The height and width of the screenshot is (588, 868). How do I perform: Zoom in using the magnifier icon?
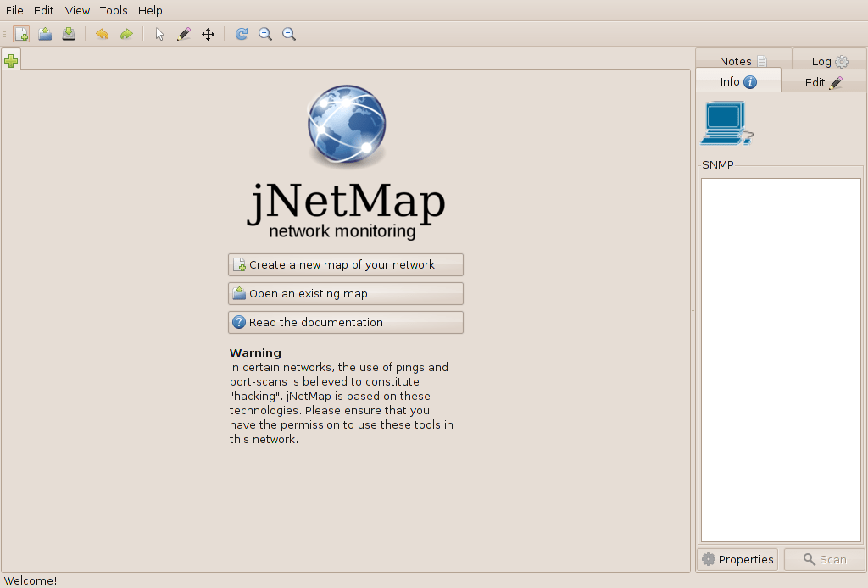coord(265,34)
